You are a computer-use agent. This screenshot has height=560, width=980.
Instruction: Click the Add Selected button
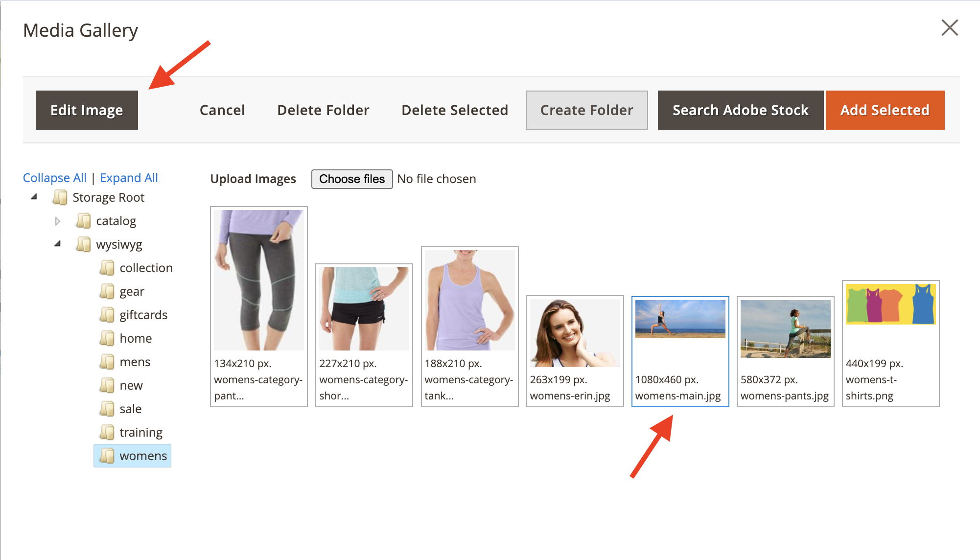885,110
